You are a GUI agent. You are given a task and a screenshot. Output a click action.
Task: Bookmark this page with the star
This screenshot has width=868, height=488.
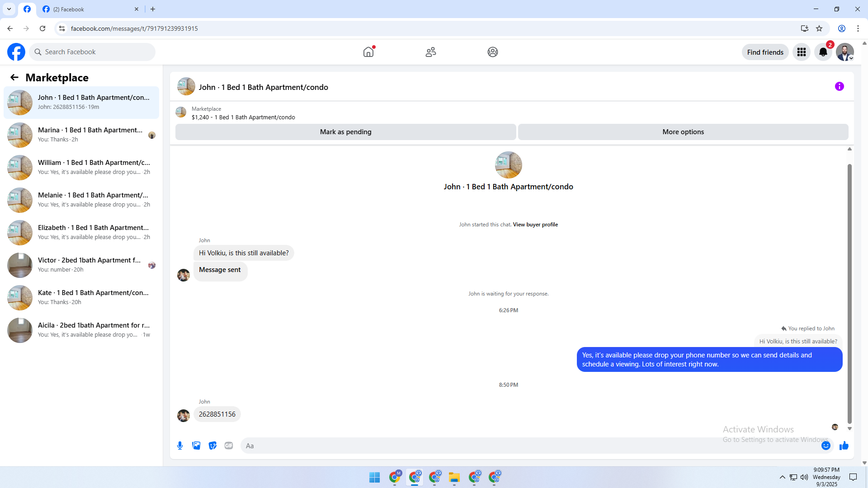[819, 28]
